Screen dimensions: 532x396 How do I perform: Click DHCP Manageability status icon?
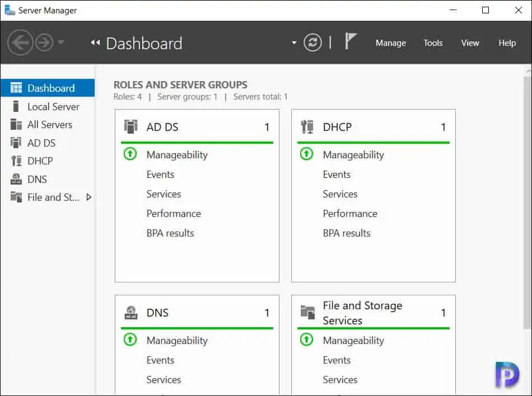point(307,154)
